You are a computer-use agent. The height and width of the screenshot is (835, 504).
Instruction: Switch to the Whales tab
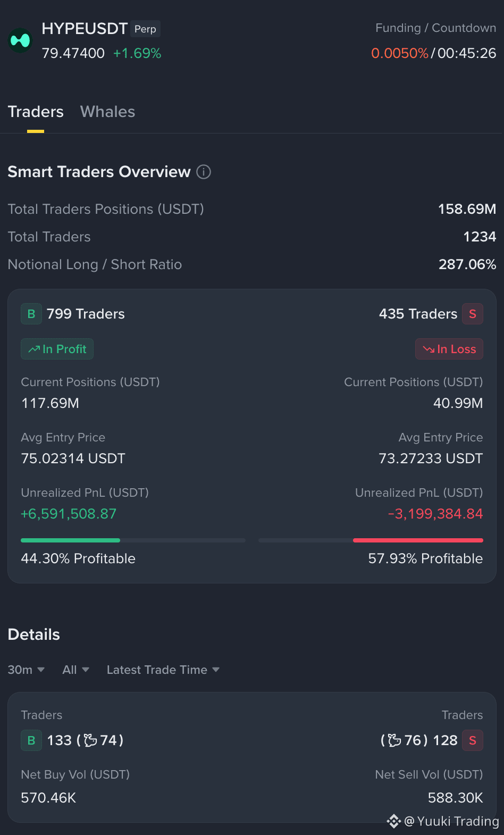(107, 112)
